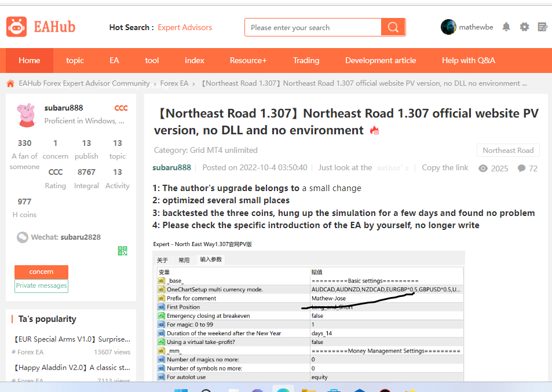The image size is (552, 392).
Task: Click Mathew-Jose value cell
Action: click(386, 298)
